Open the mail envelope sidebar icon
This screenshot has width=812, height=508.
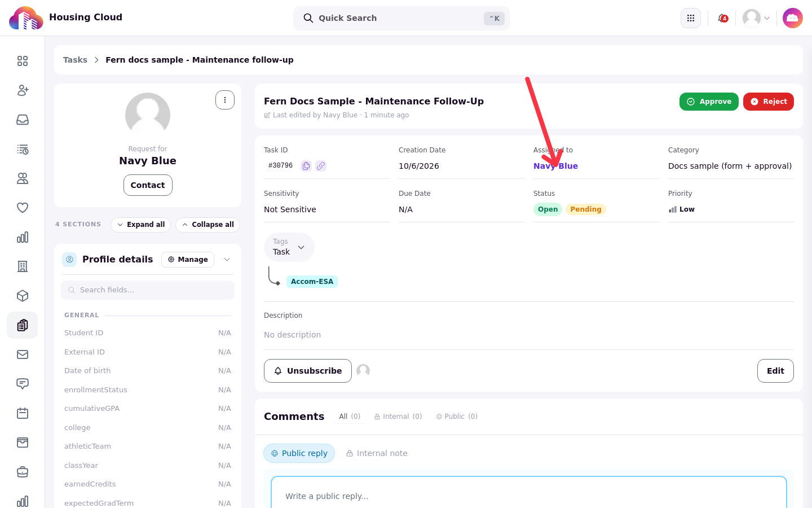tap(23, 354)
